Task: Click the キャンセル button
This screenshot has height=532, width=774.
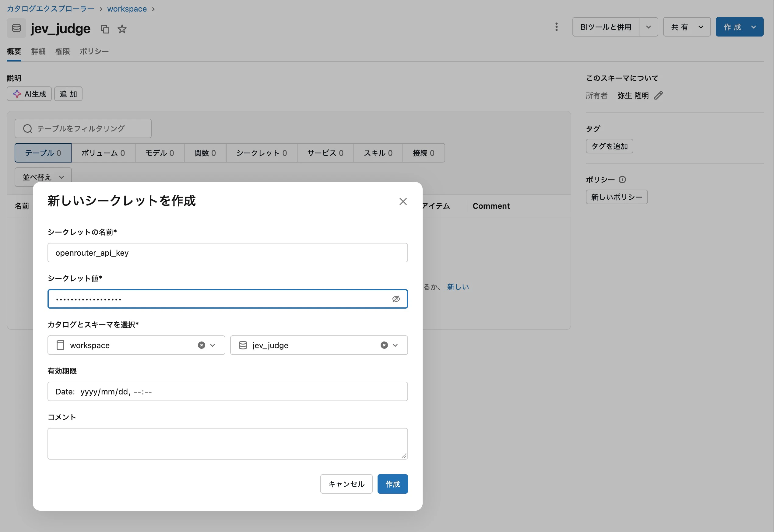Action: [347, 484]
